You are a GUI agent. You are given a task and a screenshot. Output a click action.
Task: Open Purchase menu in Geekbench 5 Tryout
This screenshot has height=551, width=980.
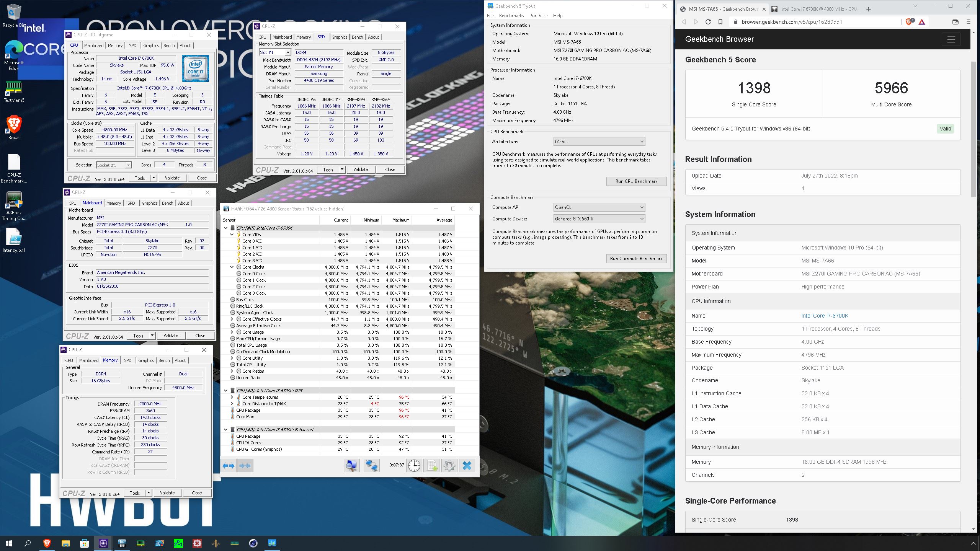click(538, 16)
